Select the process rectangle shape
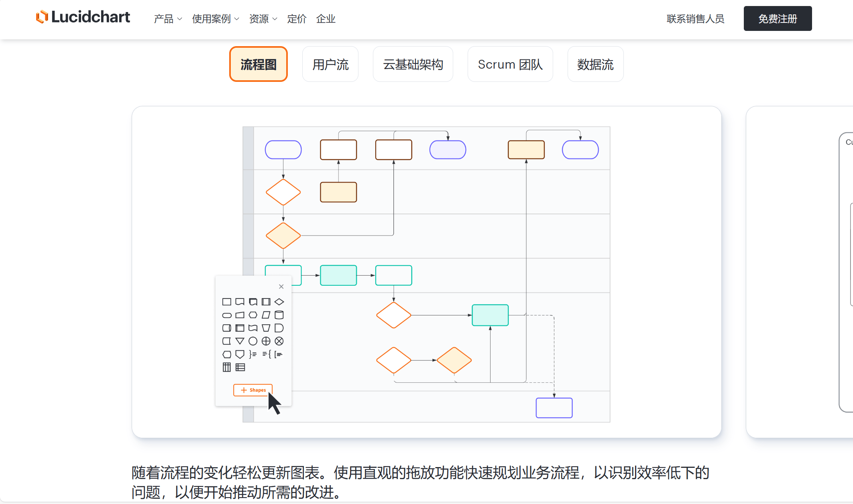Screen dimensions: 853x504 tap(227, 302)
